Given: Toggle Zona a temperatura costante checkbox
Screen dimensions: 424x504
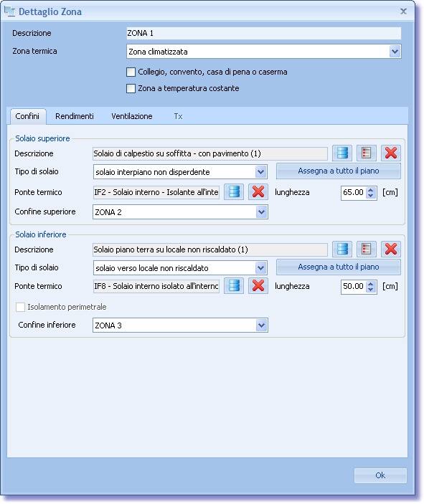Looking at the screenshot, I should 131,88.
